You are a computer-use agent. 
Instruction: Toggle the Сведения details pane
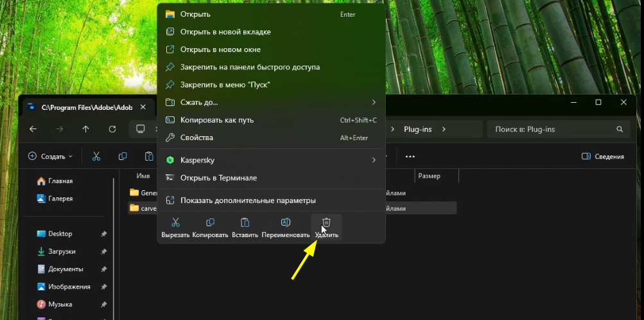(x=603, y=157)
